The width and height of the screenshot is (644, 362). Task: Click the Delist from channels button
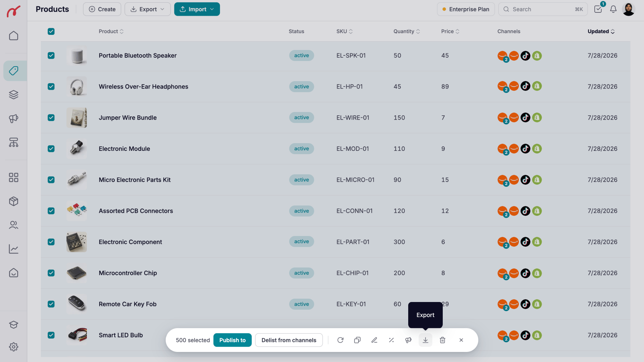[289, 340]
